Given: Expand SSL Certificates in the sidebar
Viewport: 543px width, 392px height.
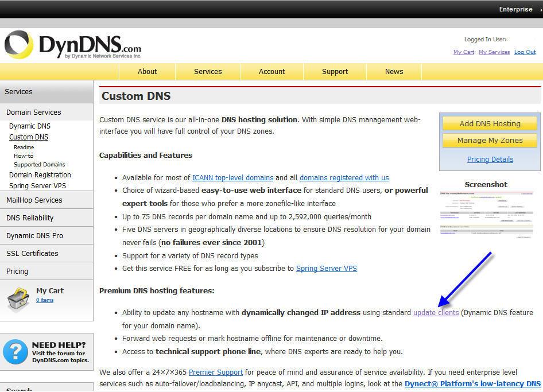Looking at the screenshot, I should (x=46, y=254).
